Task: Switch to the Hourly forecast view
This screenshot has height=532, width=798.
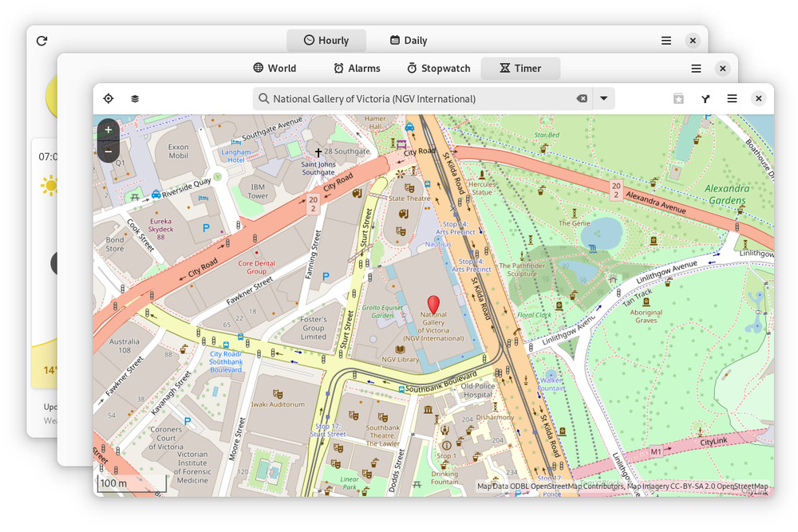Action: point(326,41)
